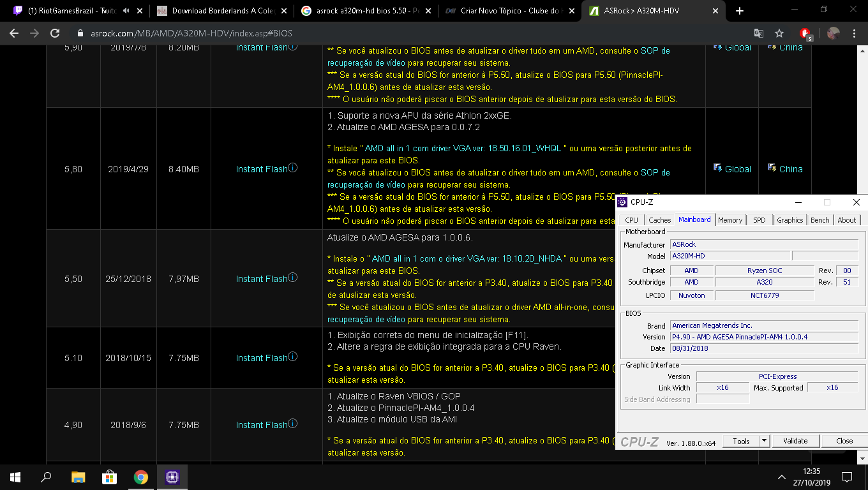Select the NCT6779 LPCIO field
Image resolution: width=868 pixels, height=490 pixels.
coord(765,295)
